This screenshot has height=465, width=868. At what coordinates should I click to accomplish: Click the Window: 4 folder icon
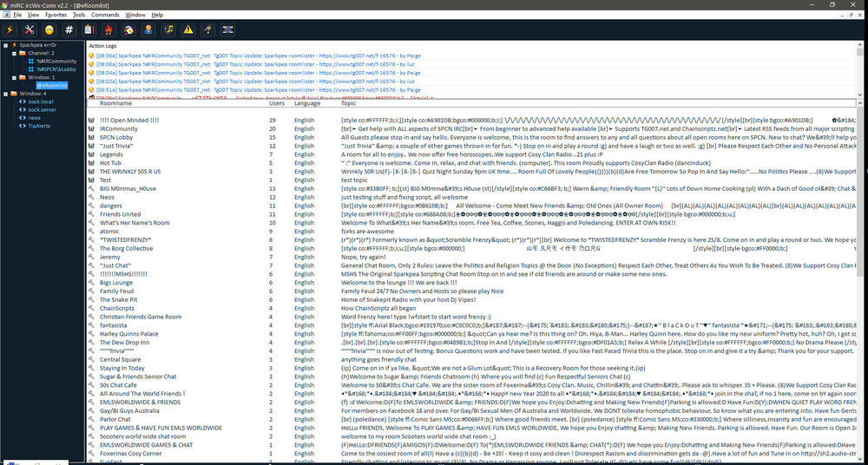click(14, 94)
